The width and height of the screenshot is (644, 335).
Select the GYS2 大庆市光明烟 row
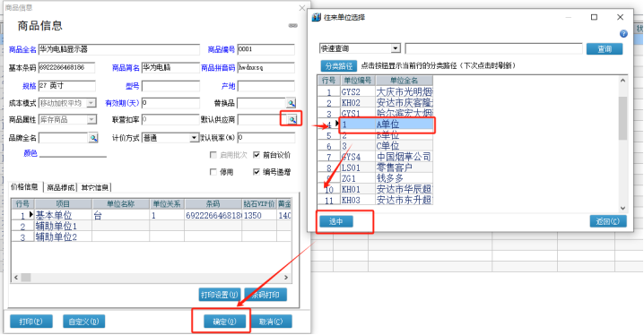pos(376,92)
